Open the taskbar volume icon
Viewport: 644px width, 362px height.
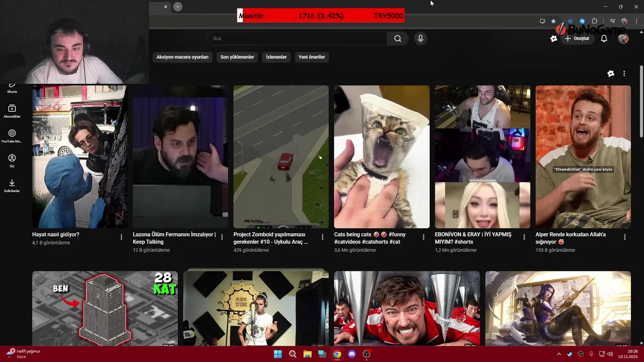pos(610,354)
